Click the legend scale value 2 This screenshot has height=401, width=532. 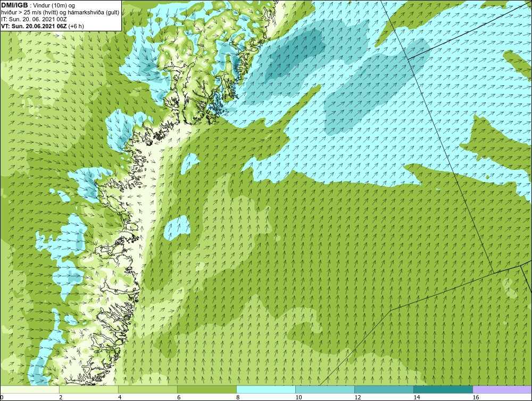61,397
